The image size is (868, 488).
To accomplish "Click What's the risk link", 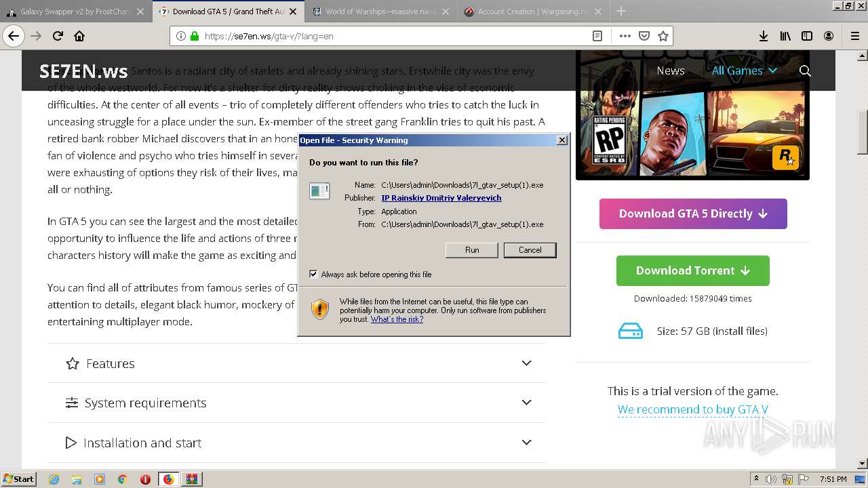I will 397,319.
